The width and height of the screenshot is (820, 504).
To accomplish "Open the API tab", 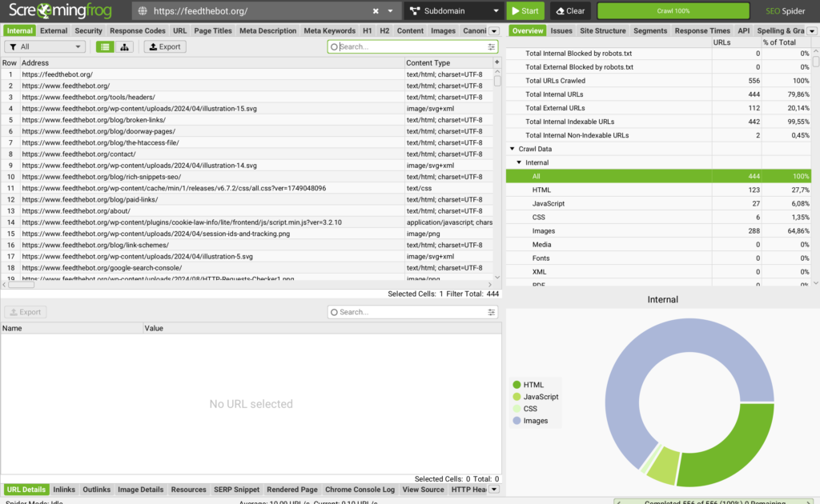I will (x=743, y=31).
